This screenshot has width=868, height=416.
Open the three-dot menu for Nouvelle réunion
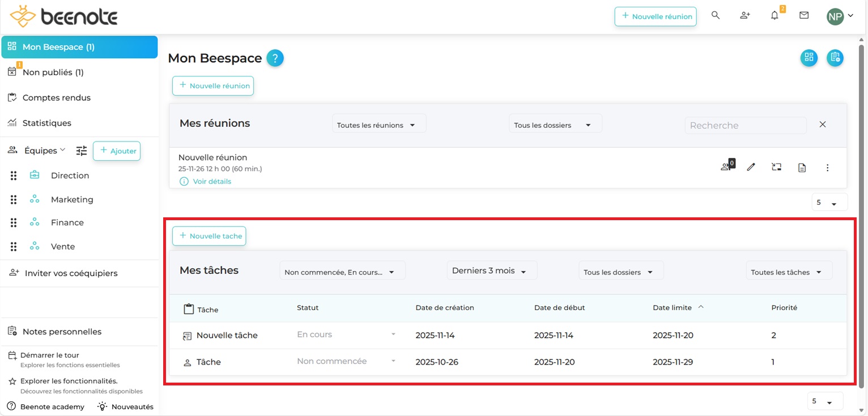(827, 168)
